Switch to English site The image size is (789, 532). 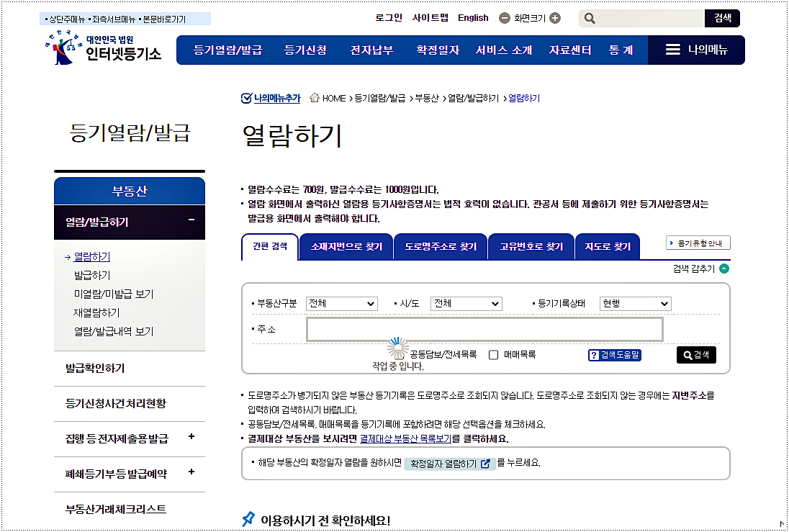point(473,17)
